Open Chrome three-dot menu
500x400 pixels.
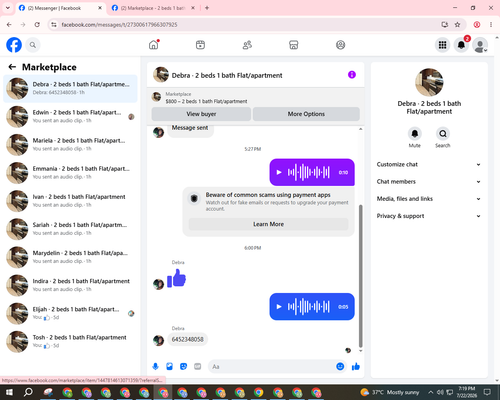(491, 25)
